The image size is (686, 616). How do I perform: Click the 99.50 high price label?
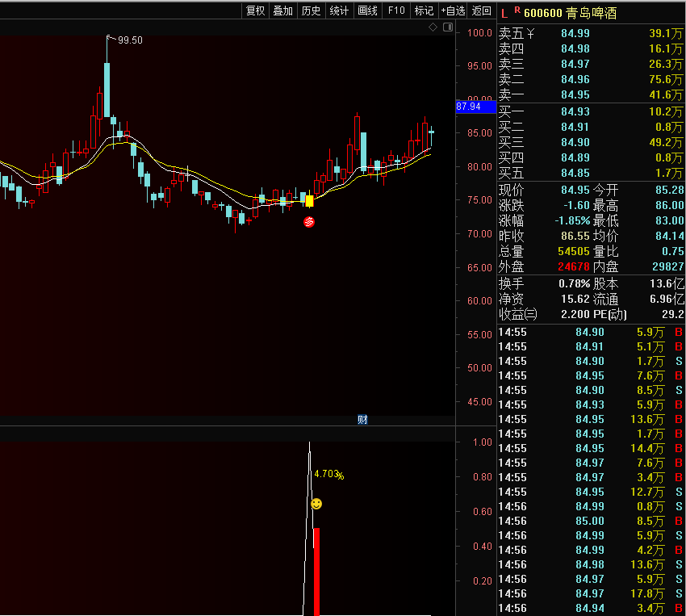tap(130, 40)
